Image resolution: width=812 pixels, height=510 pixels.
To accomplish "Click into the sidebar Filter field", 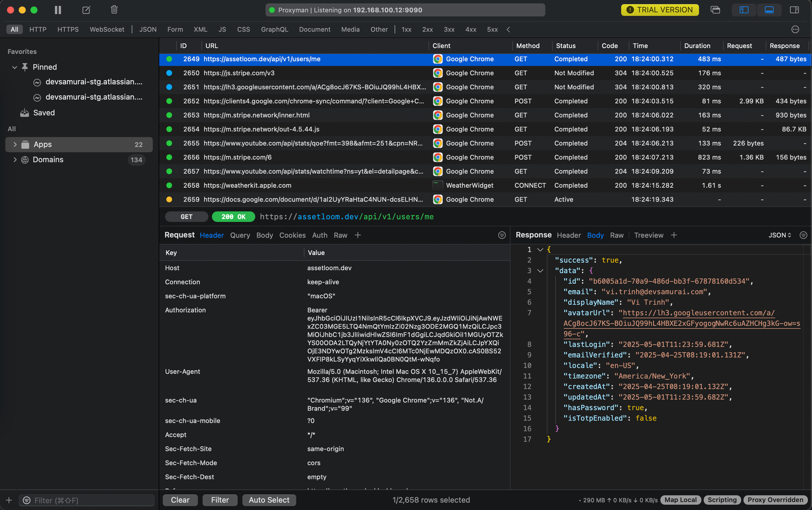I will pyautogui.click(x=87, y=500).
